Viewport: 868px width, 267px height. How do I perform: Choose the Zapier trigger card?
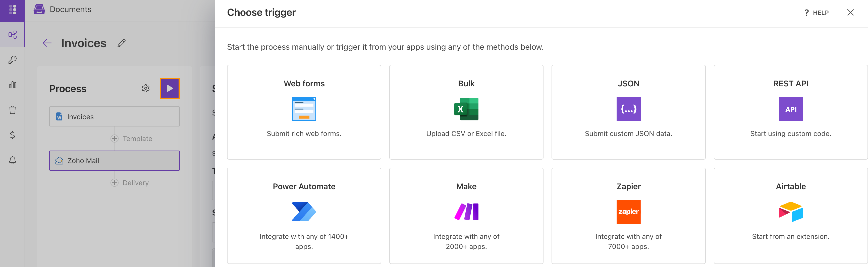click(628, 216)
